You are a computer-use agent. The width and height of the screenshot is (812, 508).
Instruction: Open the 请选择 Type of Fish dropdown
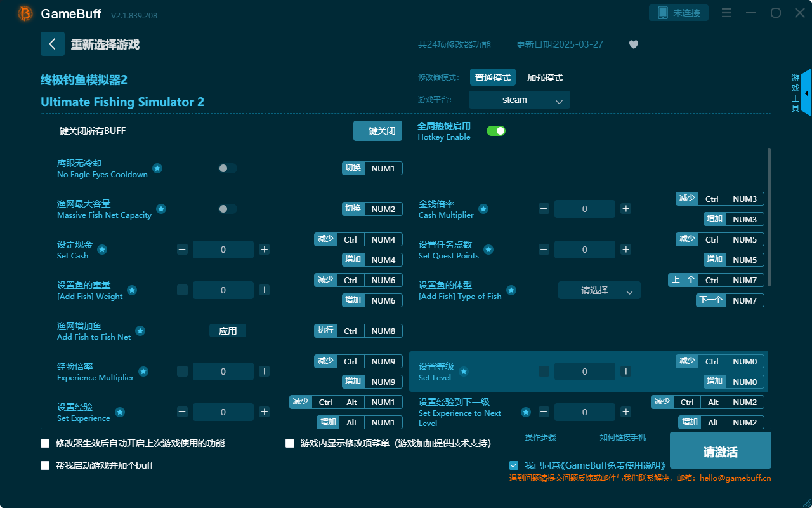point(599,290)
